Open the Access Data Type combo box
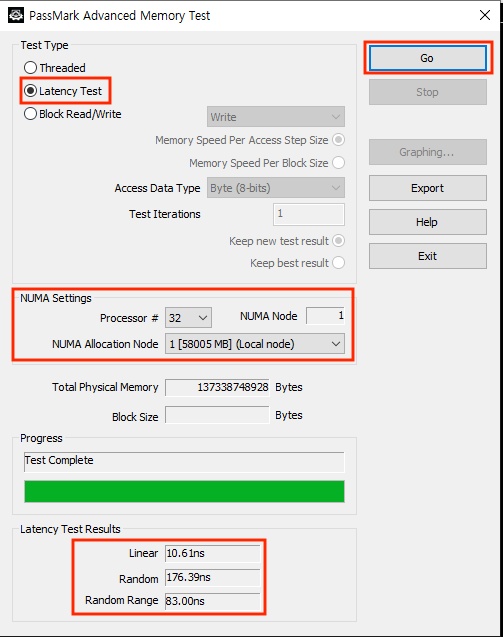This screenshot has height=637, width=503. click(x=276, y=188)
